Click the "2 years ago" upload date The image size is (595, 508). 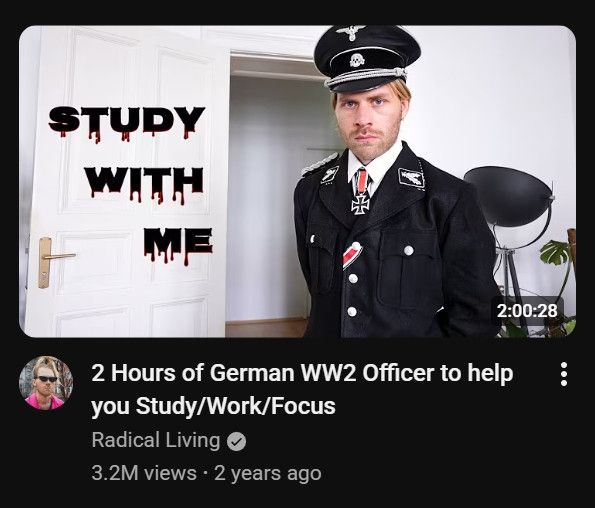[x=268, y=473]
